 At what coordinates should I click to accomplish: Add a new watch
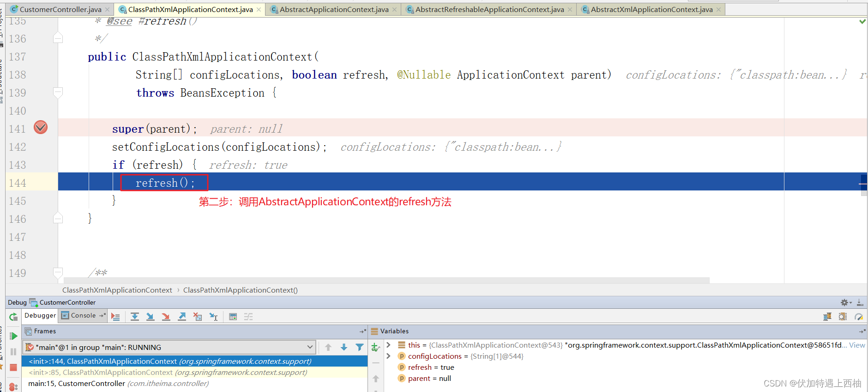coord(376,347)
